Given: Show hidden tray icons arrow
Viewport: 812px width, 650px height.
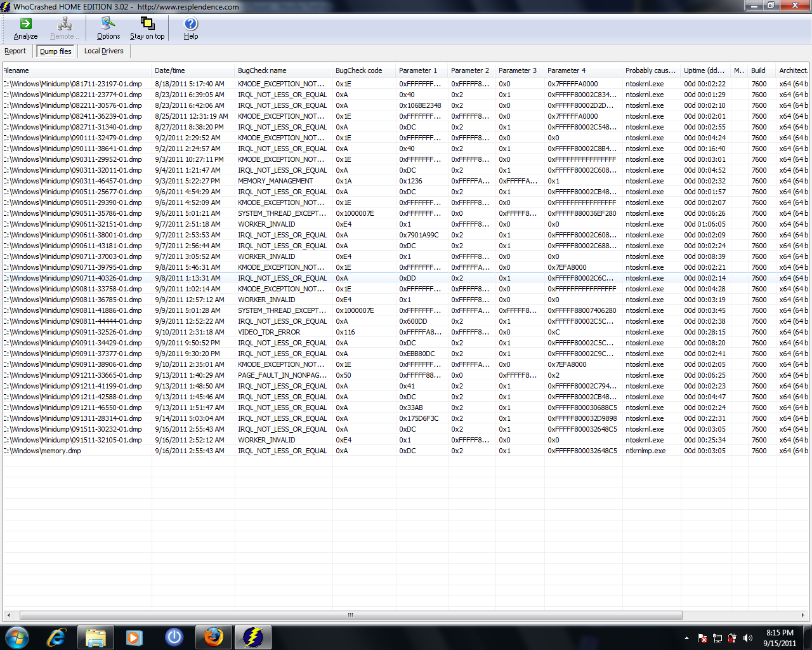Looking at the screenshot, I should [x=686, y=638].
